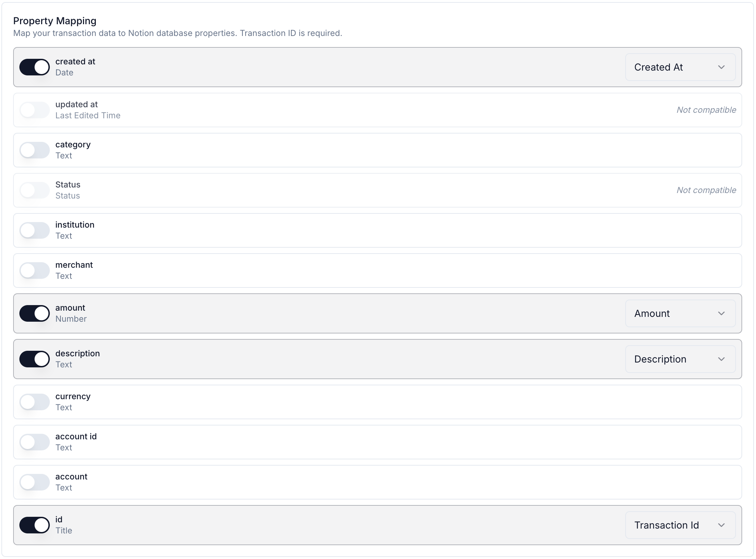Disable the description property toggle
This screenshot has width=756, height=559.
(35, 359)
